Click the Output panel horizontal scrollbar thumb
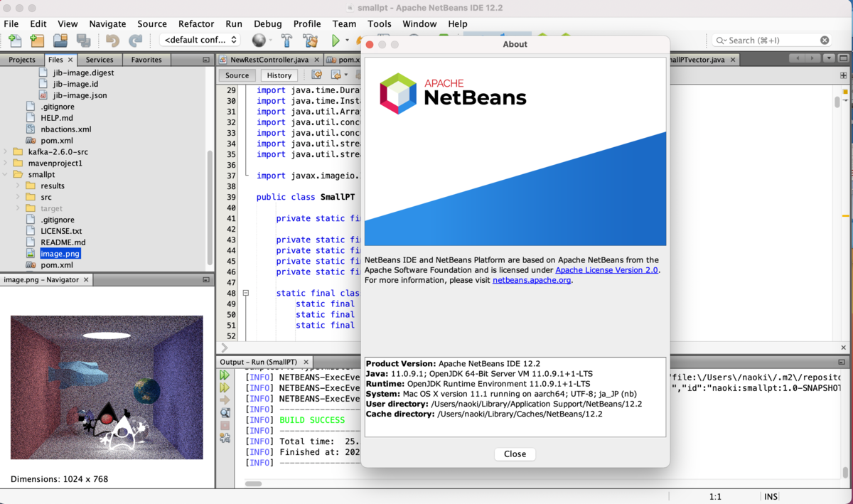 tap(254, 483)
